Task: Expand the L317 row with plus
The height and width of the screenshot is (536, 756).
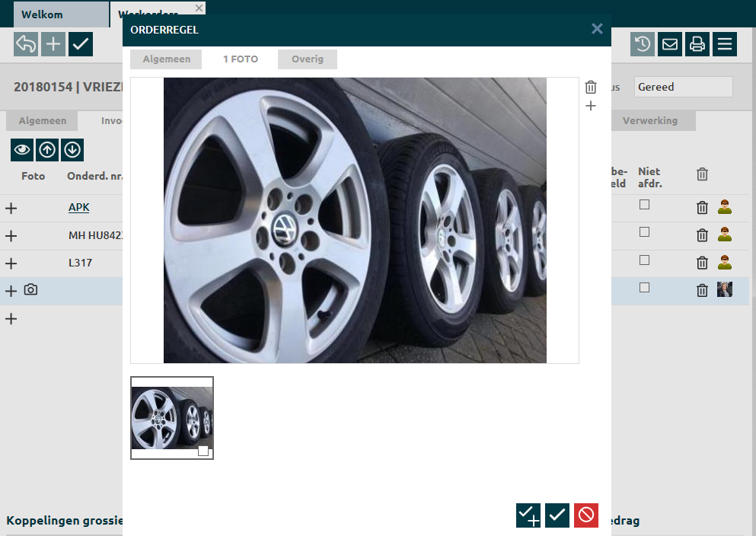Action: click(x=11, y=263)
